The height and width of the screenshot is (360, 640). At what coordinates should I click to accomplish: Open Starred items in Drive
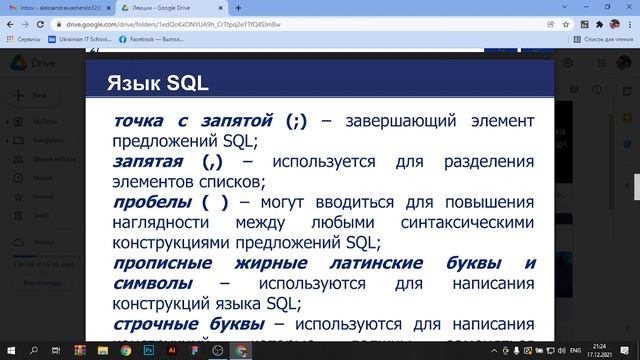(x=44, y=197)
